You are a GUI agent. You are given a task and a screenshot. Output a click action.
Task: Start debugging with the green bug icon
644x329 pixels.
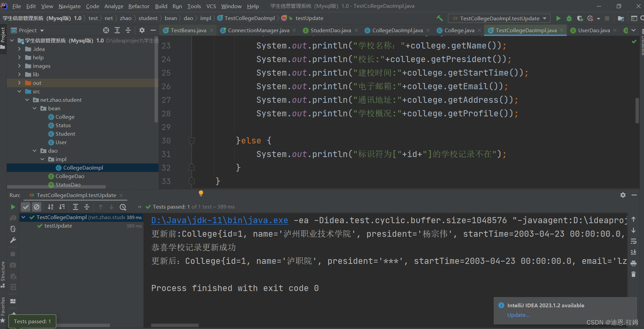tap(569, 18)
